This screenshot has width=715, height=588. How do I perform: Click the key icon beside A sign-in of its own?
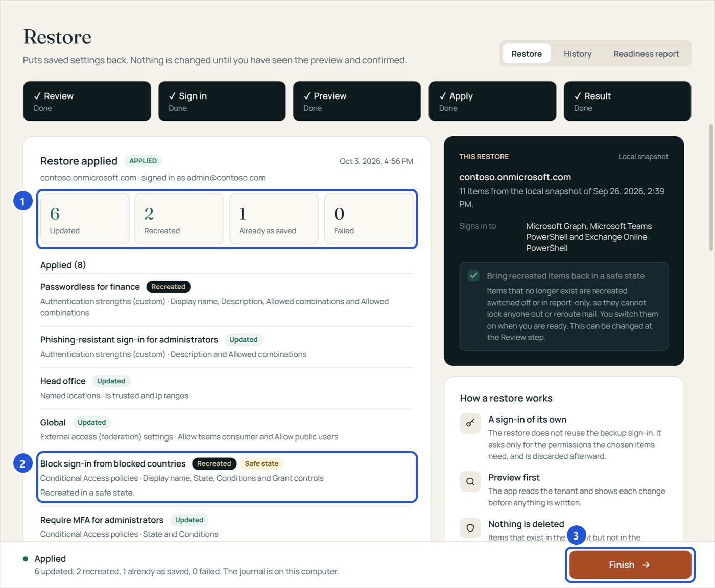point(470,423)
